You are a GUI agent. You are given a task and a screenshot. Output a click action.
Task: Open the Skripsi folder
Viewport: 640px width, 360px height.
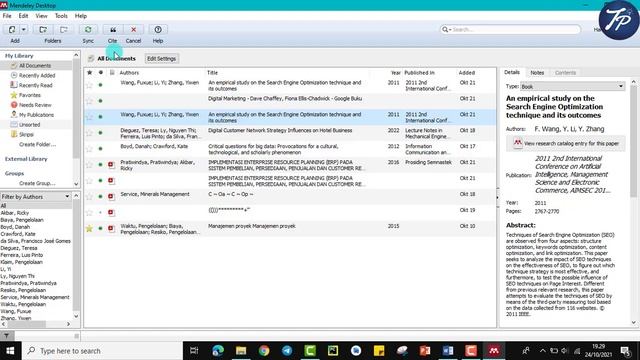point(26,134)
